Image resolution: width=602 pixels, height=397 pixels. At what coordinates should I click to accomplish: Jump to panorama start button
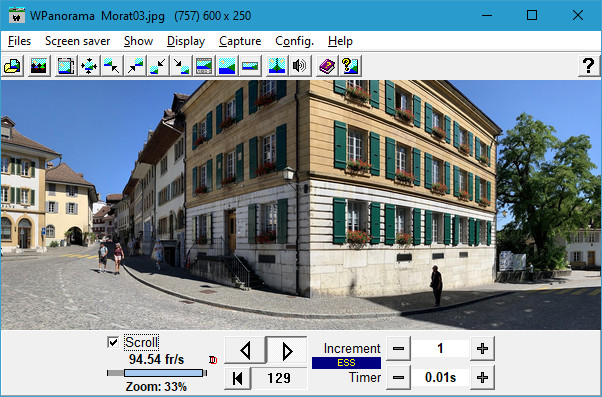(238, 378)
